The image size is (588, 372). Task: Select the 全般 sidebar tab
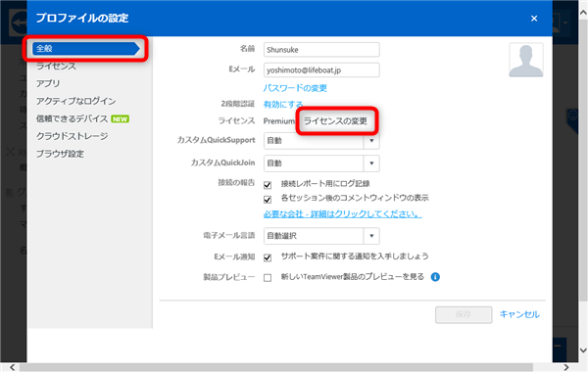(86, 48)
